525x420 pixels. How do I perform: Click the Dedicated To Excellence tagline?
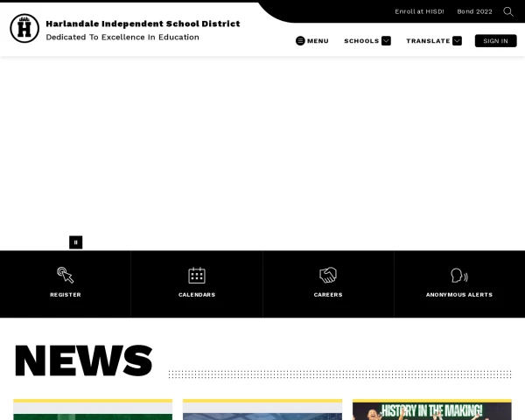tap(122, 37)
